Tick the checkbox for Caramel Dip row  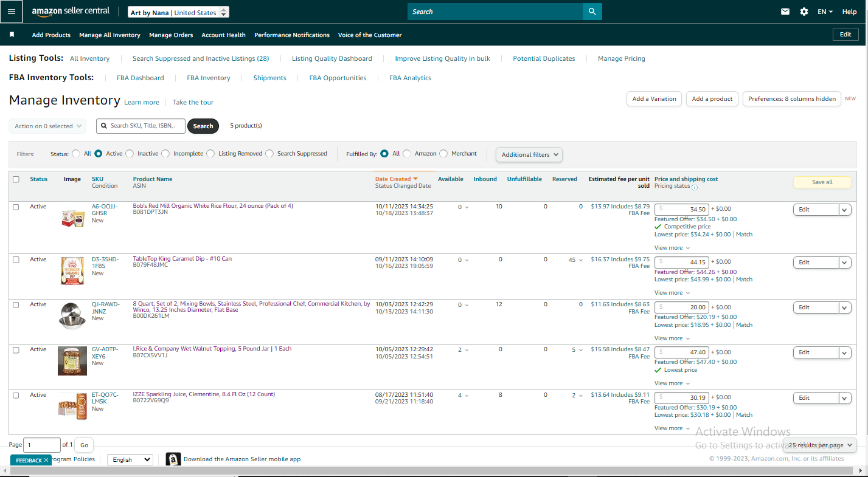pyautogui.click(x=16, y=259)
